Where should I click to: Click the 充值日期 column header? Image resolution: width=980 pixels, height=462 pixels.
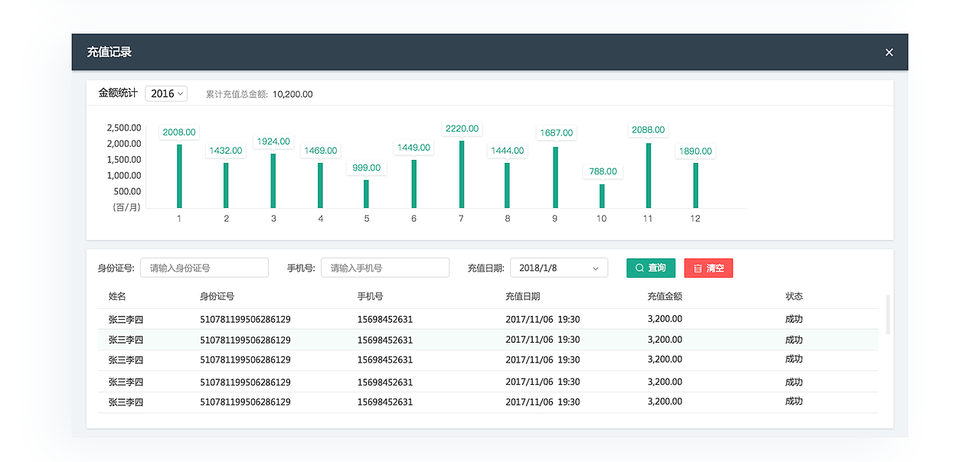pos(523,297)
